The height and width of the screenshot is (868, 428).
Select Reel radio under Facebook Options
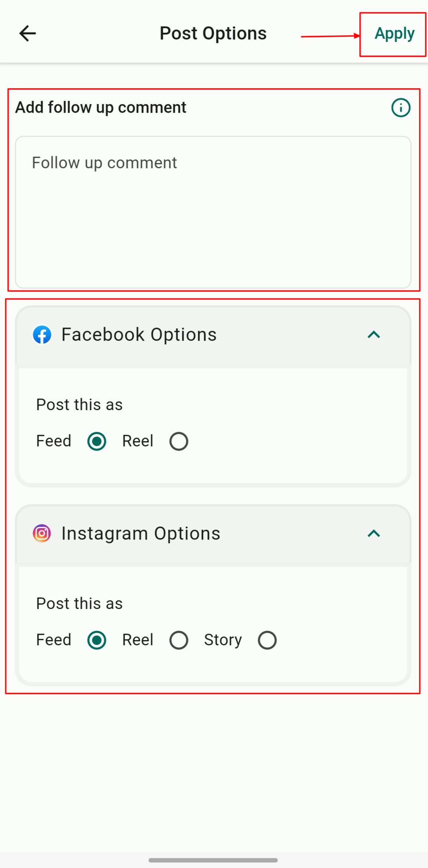click(x=179, y=441)
